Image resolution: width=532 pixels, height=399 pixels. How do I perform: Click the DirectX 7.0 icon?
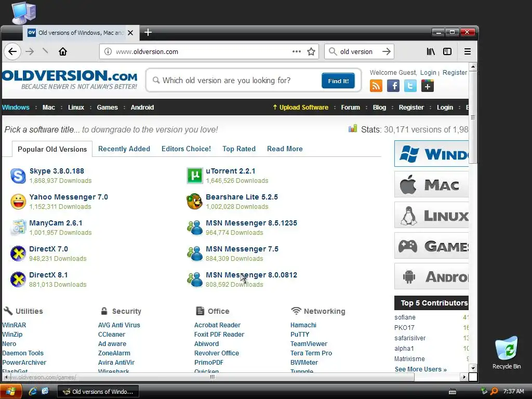pyautogui.click(x=18, y=254)
